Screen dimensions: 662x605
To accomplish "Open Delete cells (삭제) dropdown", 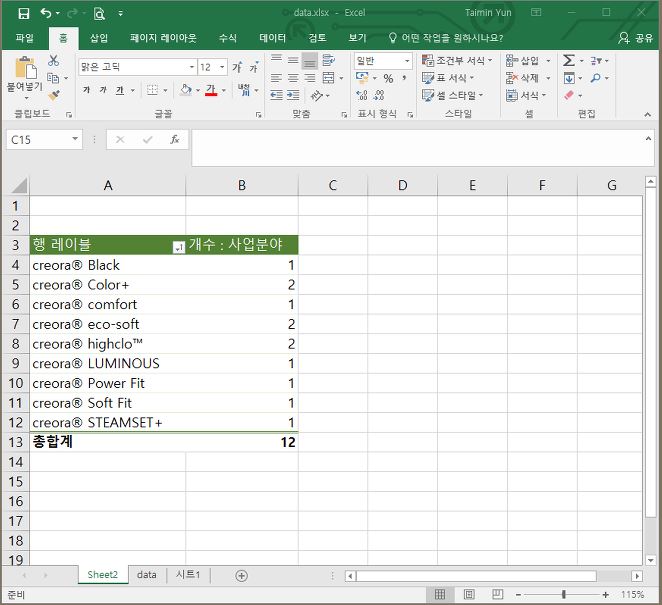I will click(x=548, y=78).
